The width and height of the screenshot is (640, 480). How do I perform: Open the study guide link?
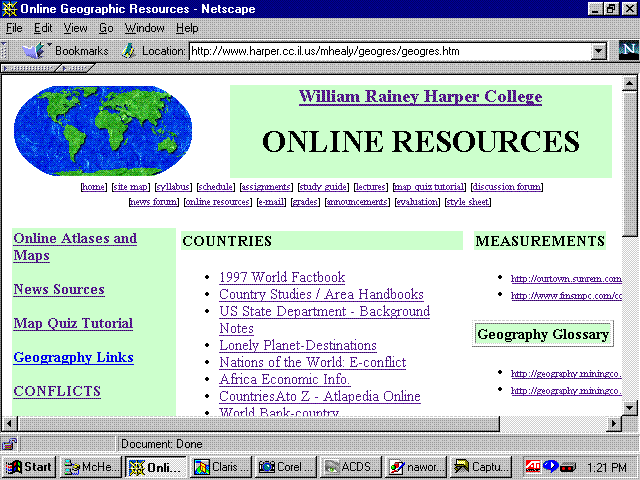[x=323, y=187]
